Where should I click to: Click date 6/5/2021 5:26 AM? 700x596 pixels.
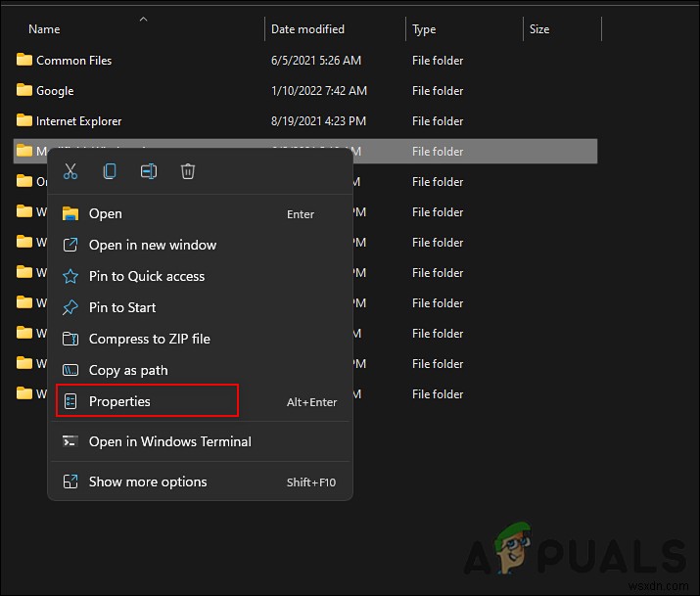coord(316,61)
